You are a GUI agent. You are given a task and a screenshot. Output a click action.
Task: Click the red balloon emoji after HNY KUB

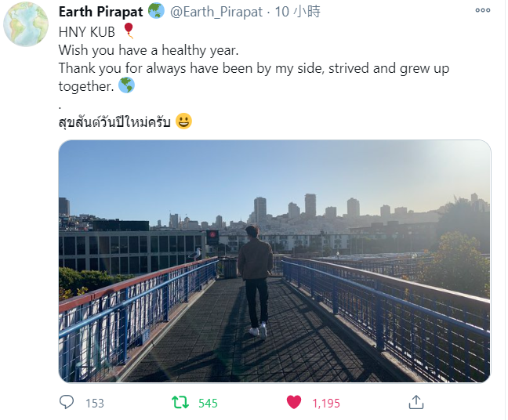pyautogui.click(x=129, y=31)
